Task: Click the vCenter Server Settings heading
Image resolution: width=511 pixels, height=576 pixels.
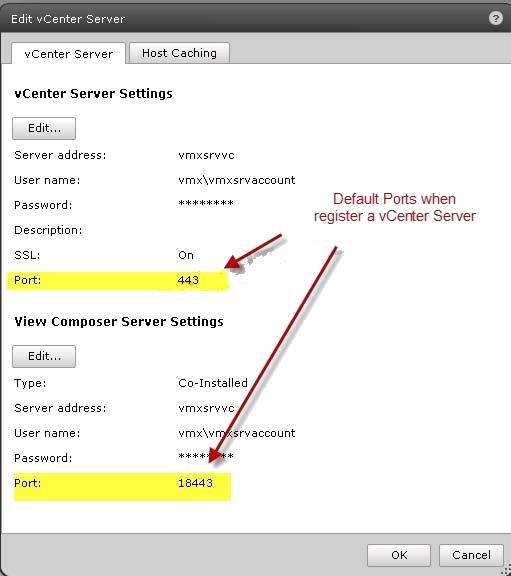Action: coord(93,94)
